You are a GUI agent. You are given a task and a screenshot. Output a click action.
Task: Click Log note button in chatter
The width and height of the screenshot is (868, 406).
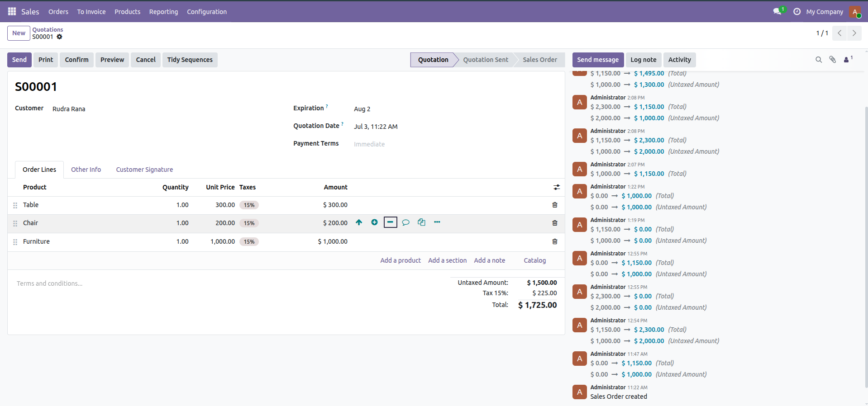click(643, 60)
